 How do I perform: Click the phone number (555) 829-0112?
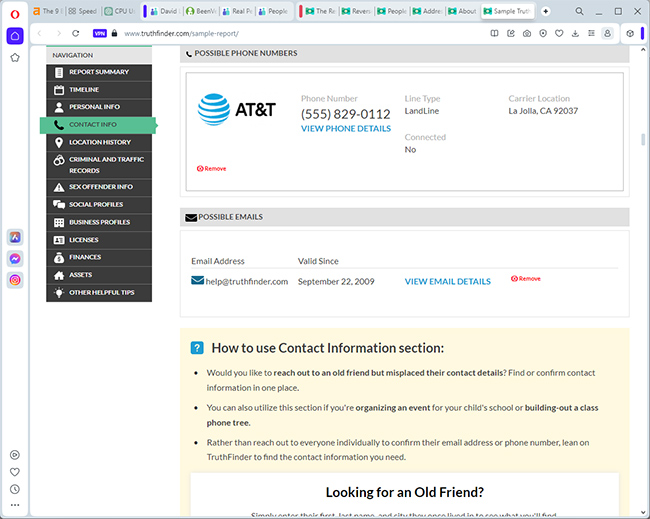point(346,114)
